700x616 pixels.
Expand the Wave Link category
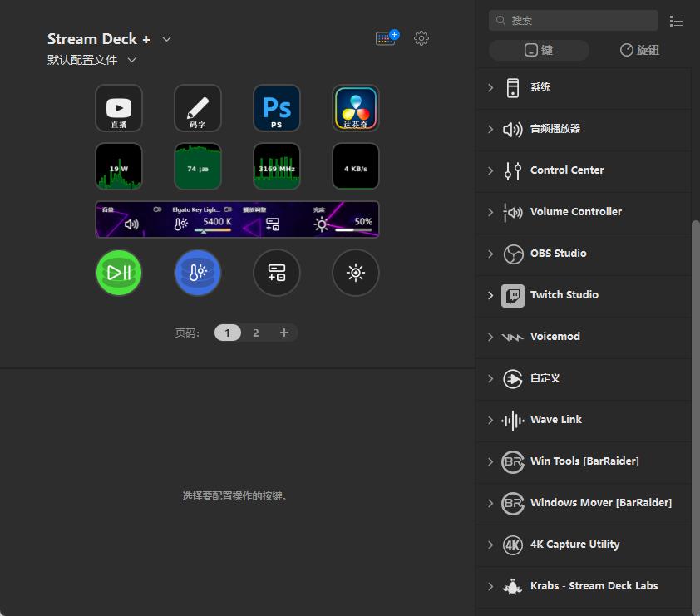[x=490, y=420]
